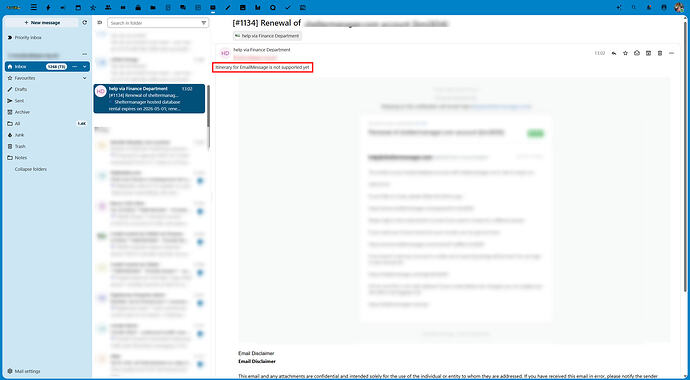Click the HD sender avatar in message header
This screenshot has height=380, width=690.
225,53
